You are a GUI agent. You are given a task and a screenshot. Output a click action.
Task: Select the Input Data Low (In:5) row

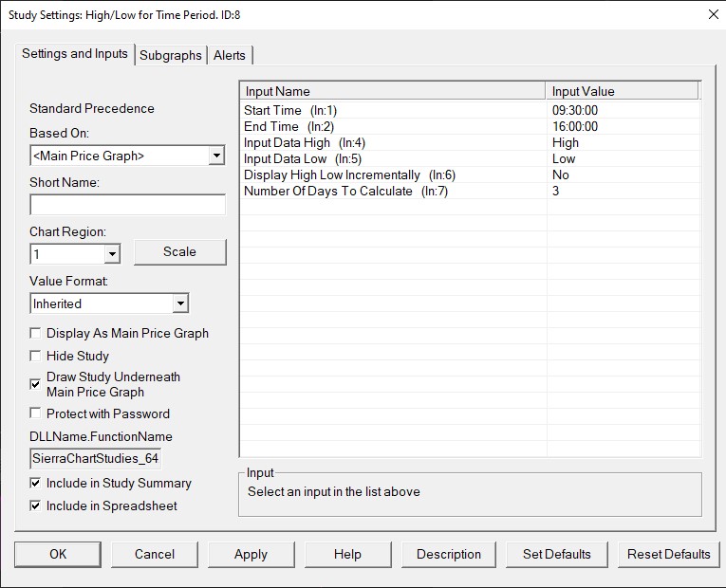(x=470, y=158)
